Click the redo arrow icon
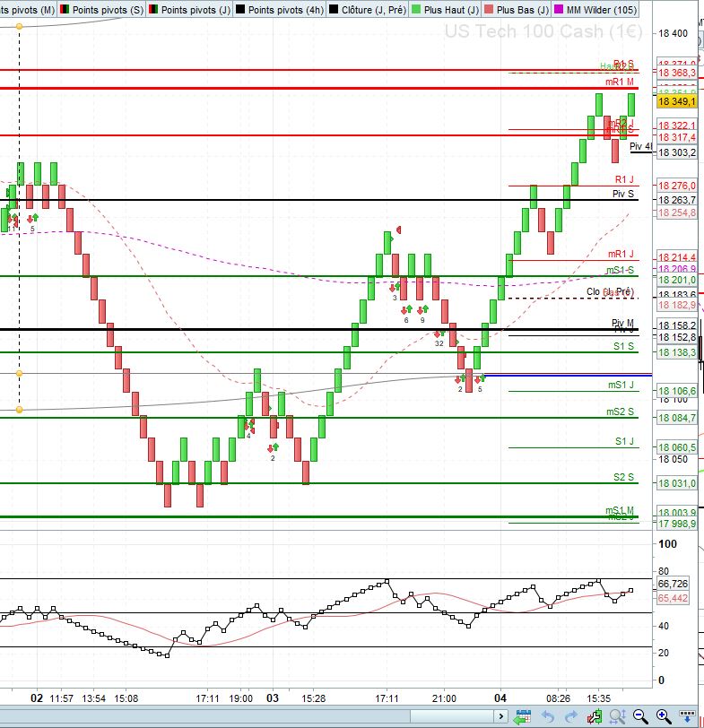Screen dimensions: 704x728 coord(570,716)
